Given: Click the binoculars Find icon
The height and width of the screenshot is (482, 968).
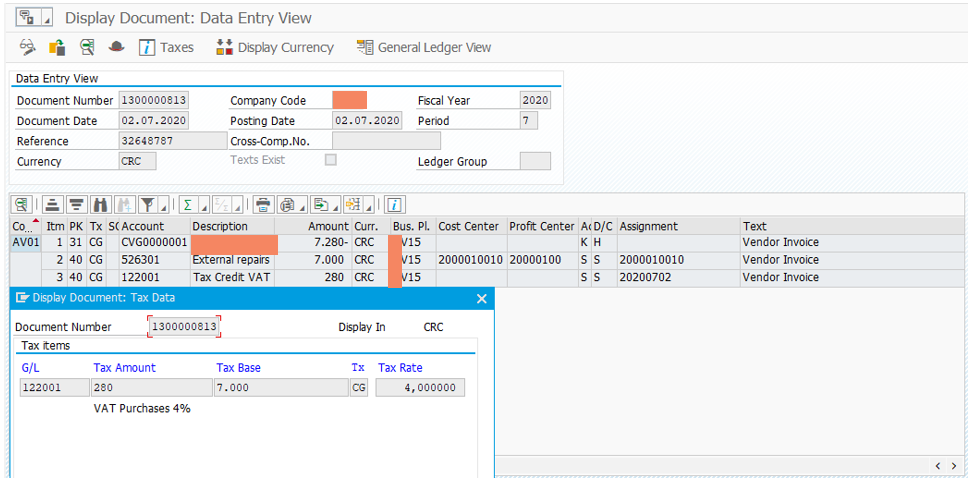Looking at the screenshot, I should pyautogui.click(x=99, y=205).
